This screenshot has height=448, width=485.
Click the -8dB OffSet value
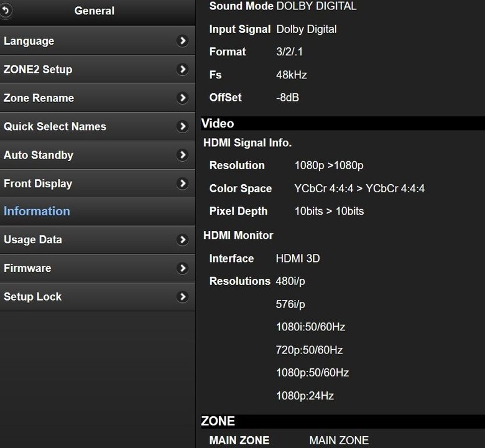click(287, 98)
